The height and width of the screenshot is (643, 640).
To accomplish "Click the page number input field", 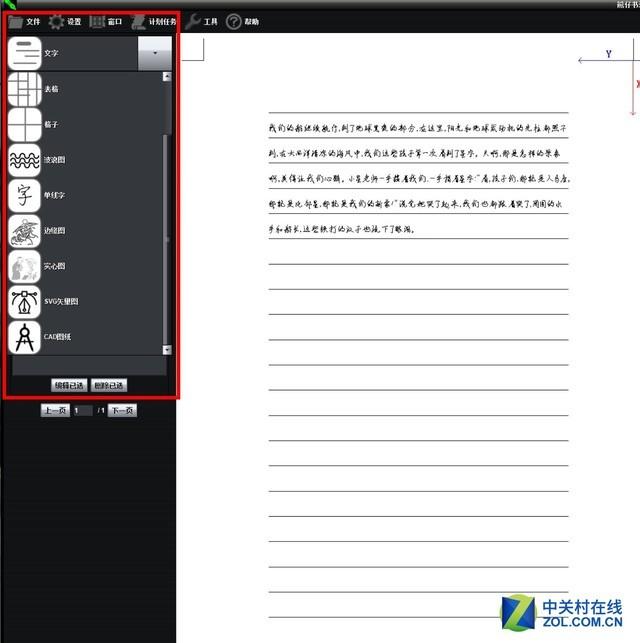I will tap(81, 411).
